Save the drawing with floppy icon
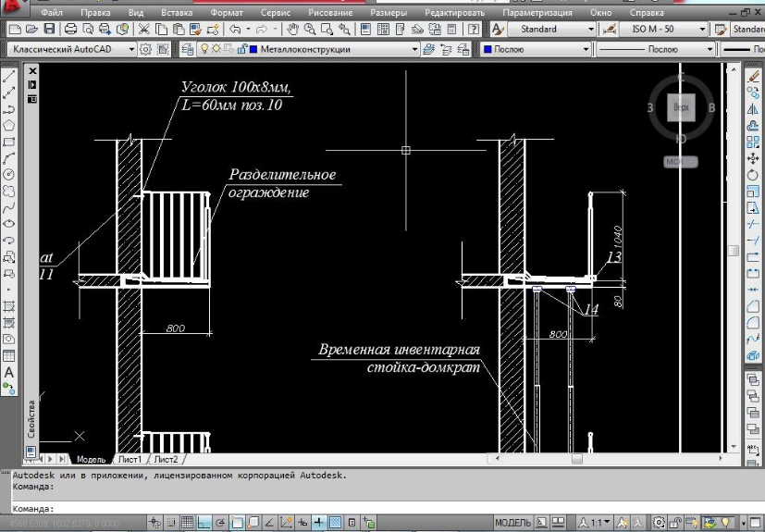Viewport: 765px width, 532px height. click(x=49, y=30)
